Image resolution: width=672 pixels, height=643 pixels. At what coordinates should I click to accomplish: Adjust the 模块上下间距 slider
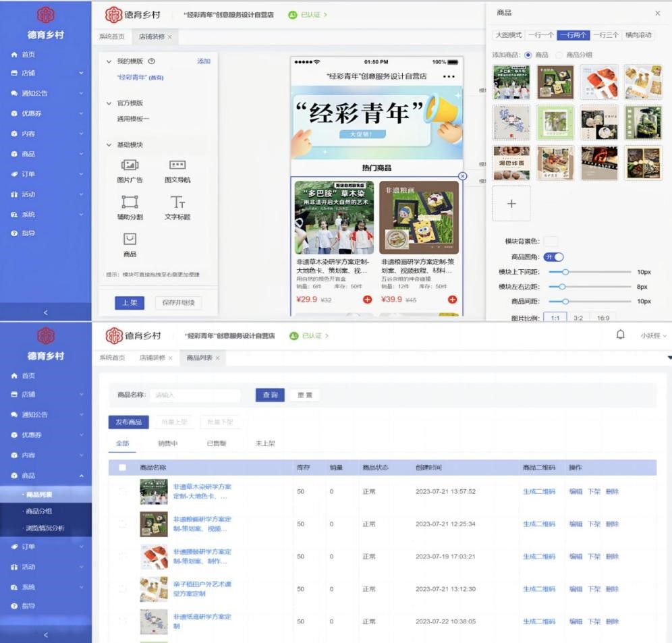pos(565,272)
